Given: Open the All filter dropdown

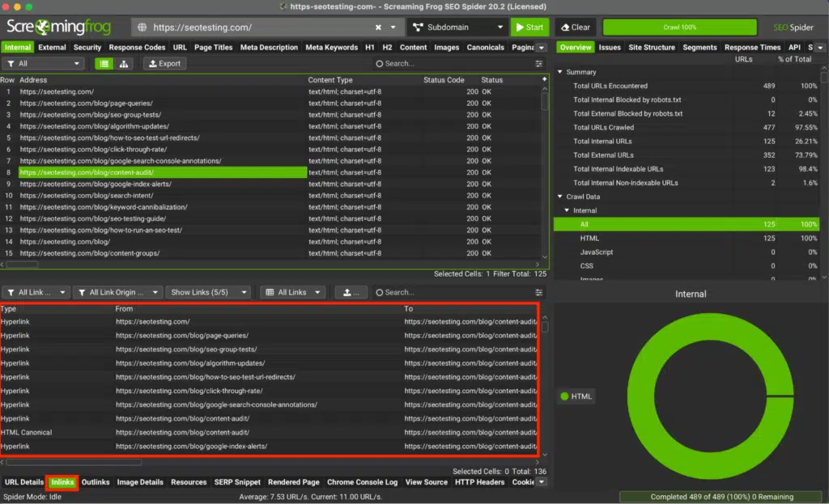Looking at the screenshot, I should coord(44,63).
